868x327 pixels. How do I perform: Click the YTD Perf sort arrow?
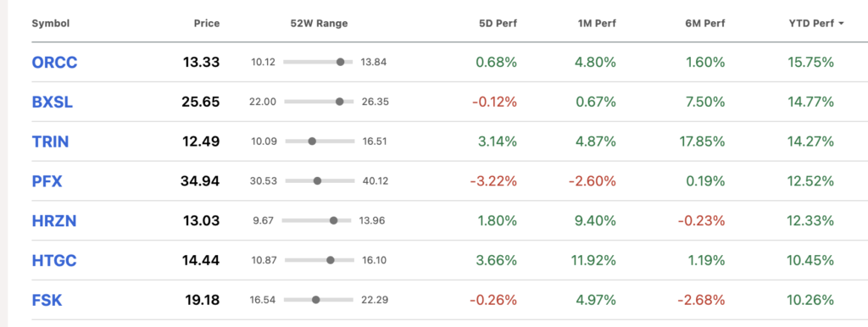click(x=842, y=24)
